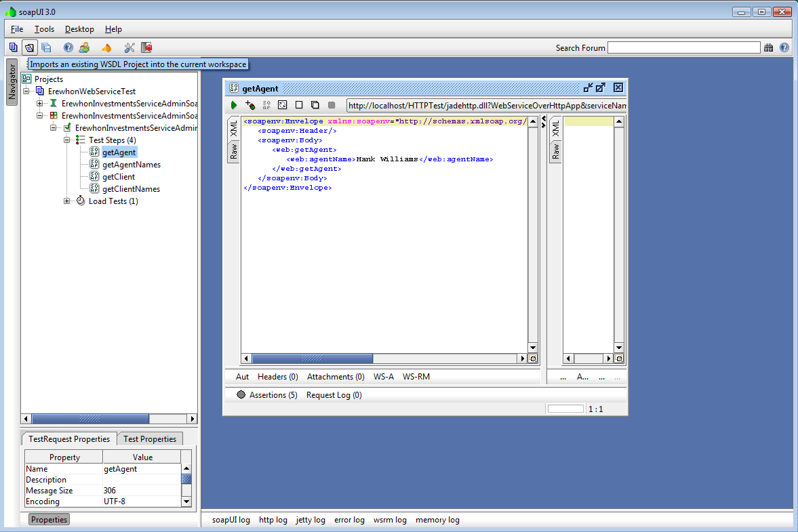Click the add assertion icon in getAgent toolbar

(x=250, y=105)
